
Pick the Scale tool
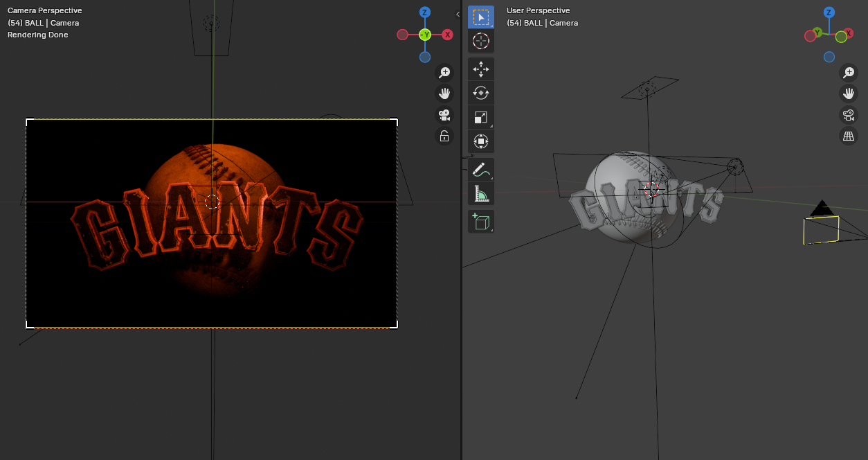click(481, 117)
